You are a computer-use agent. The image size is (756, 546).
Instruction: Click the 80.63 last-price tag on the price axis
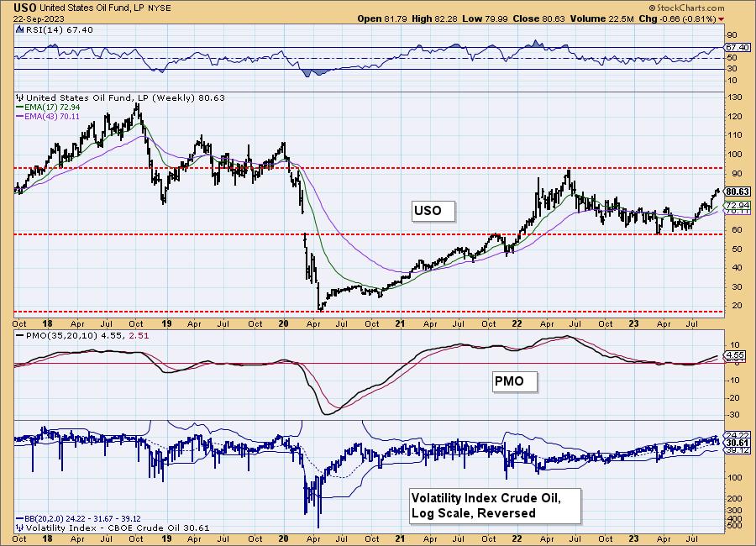(738, 192)
